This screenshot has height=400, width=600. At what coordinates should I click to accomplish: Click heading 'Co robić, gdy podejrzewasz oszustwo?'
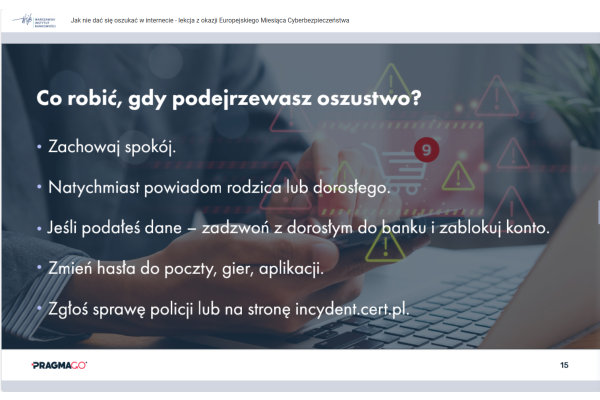[228, 98]
